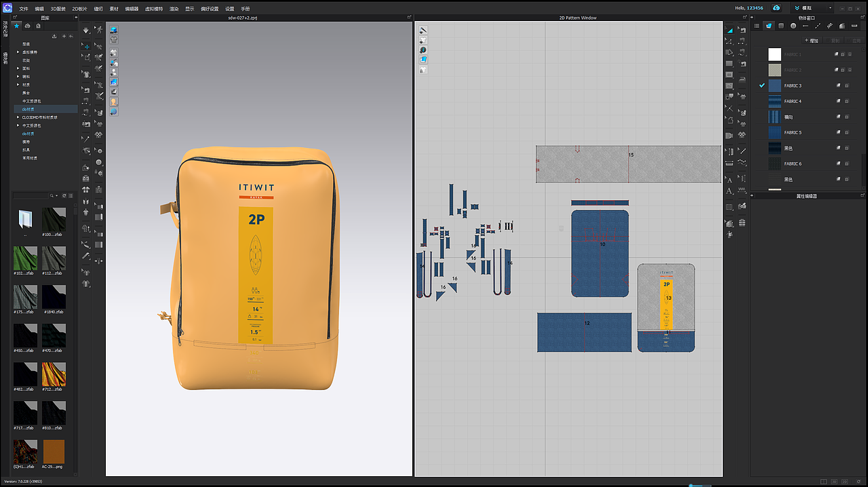Select the highlighted do材质 library entry
This screenshot has width=868, height=487.
click(x=45, y=109)
